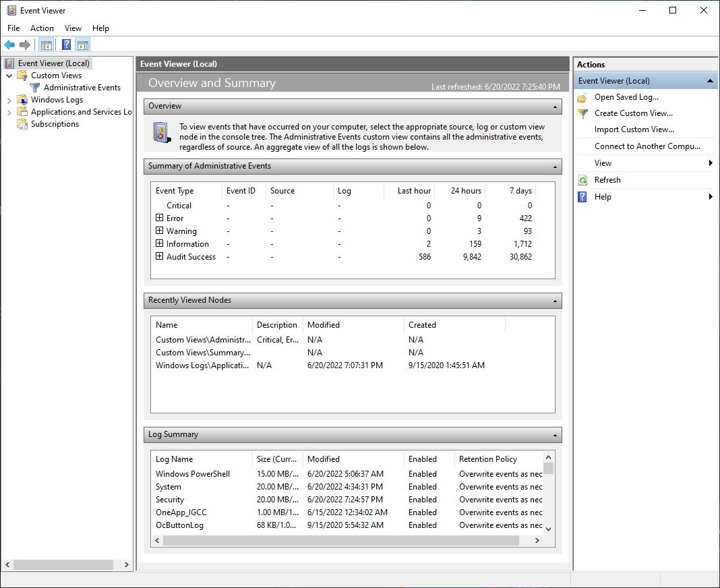The height and width of the screenshot is (588, 720).
Task: Collapse the Event Viewer (Local) actions group
Action: click(710, 81)
